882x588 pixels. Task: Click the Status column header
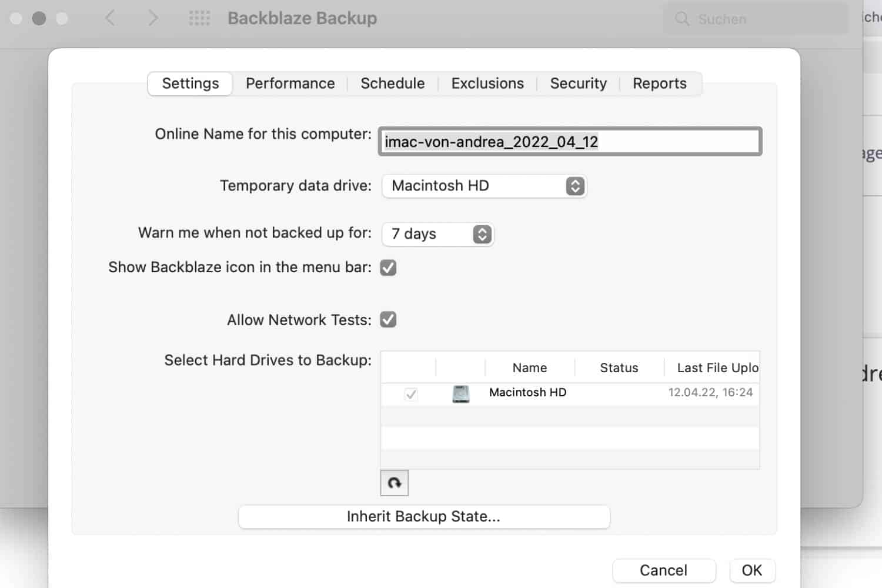619,367
